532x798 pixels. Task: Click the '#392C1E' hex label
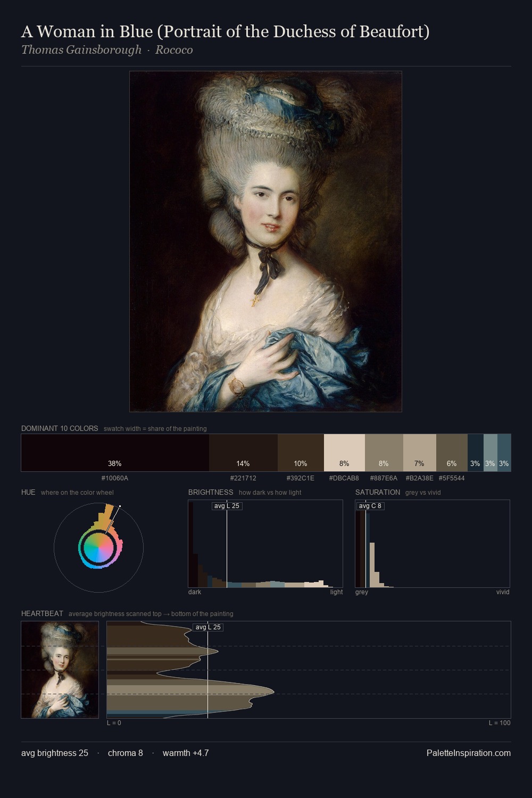[301, 478]
